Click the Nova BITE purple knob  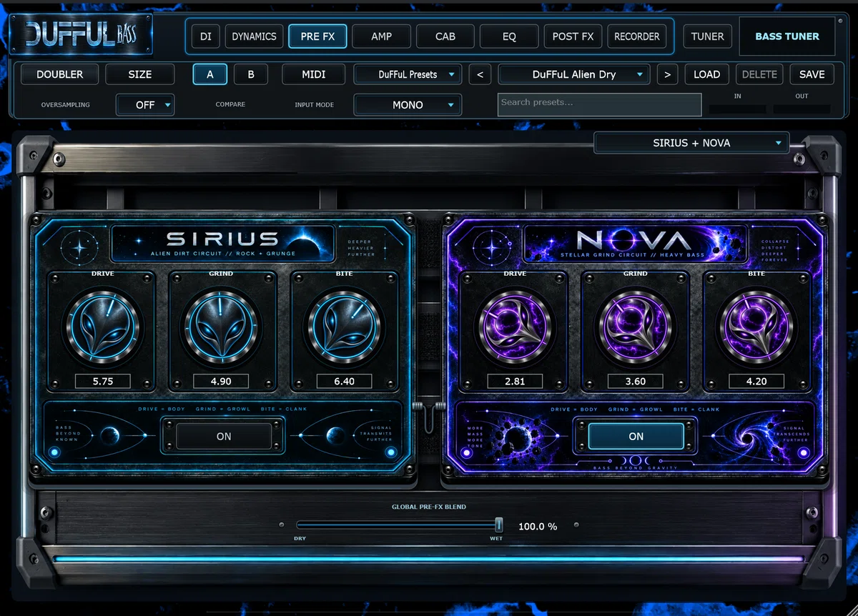click(x=756, y=327)
